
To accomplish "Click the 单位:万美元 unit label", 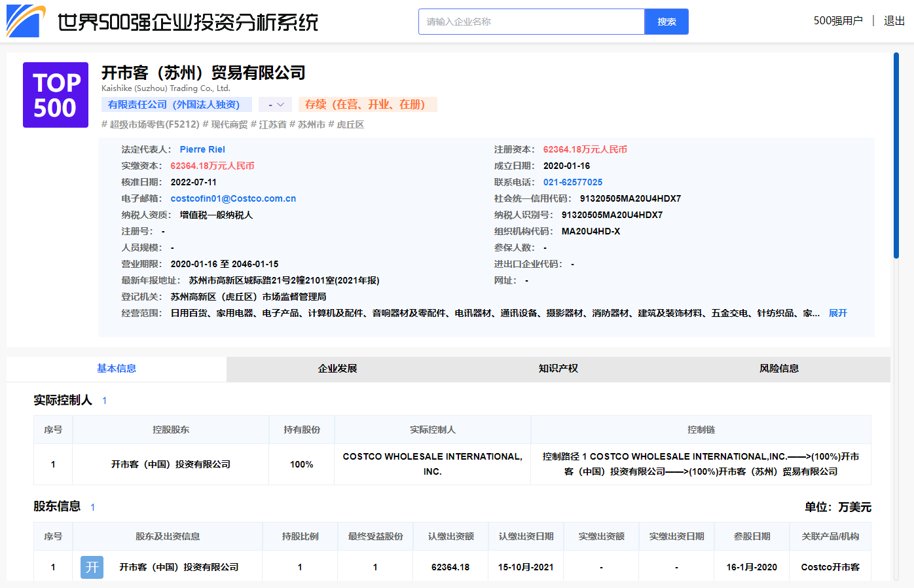I will pyautogui.click(x=838, y=507).
